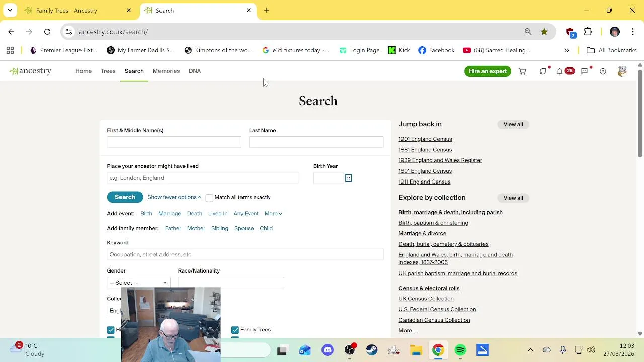Go back in browser
This screenshot has width=644, height=362.
coord(11,32)
